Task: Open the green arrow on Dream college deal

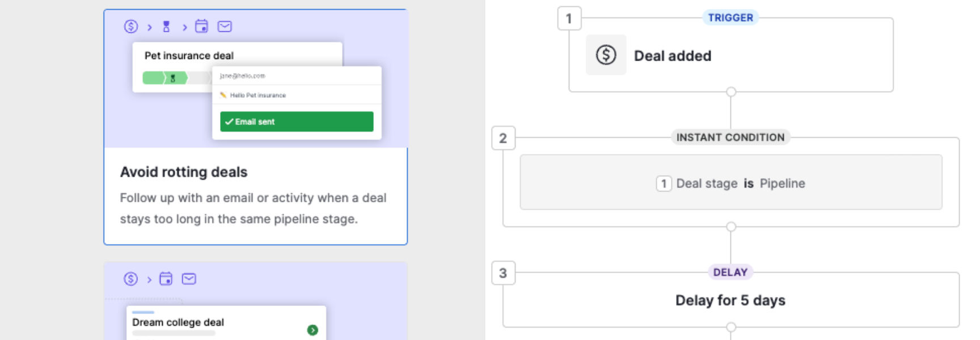Action: point(311,330)
